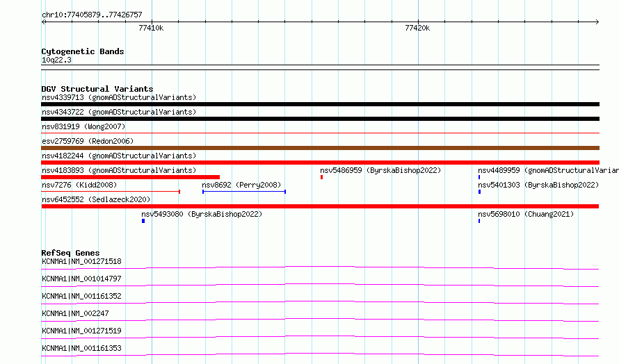Click the nsv5486959 (ByrskaBishop2022) label
619x364 pixels.
(380, 170)
